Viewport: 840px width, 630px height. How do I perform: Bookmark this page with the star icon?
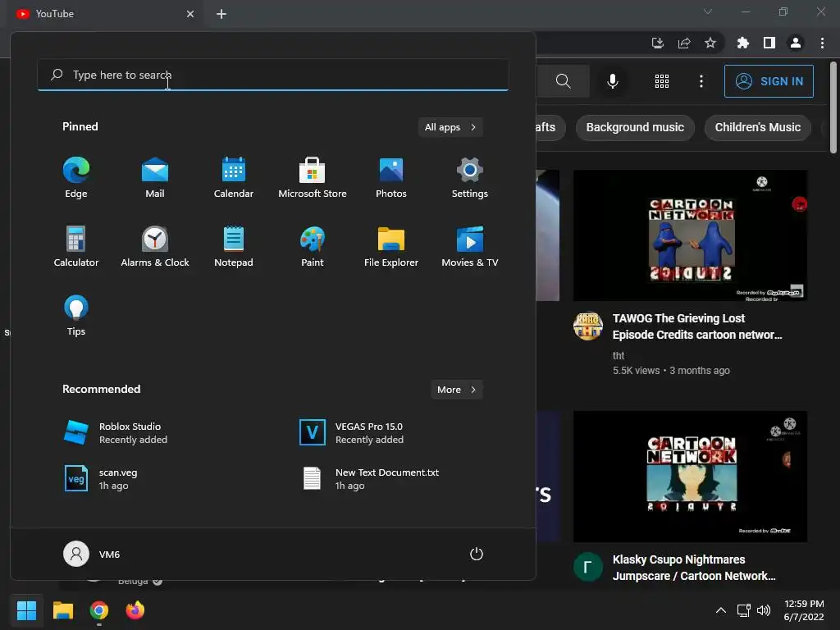[x=710, y=43]
